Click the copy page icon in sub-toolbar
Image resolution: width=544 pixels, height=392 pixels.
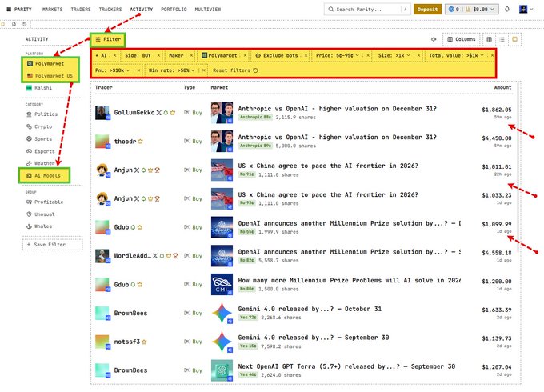14,24
